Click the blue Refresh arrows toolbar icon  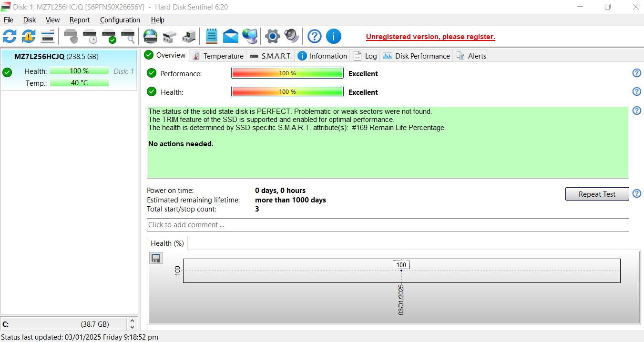click(x=10, y=36)
